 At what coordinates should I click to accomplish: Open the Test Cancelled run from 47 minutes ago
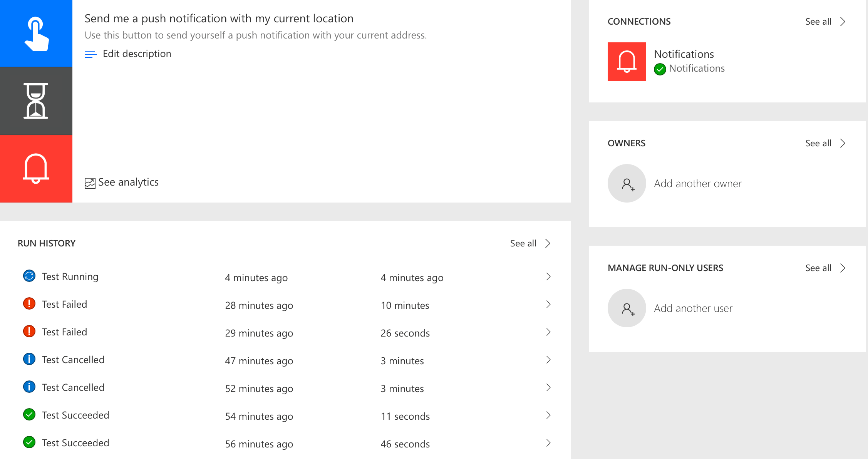tap(73, 360)
